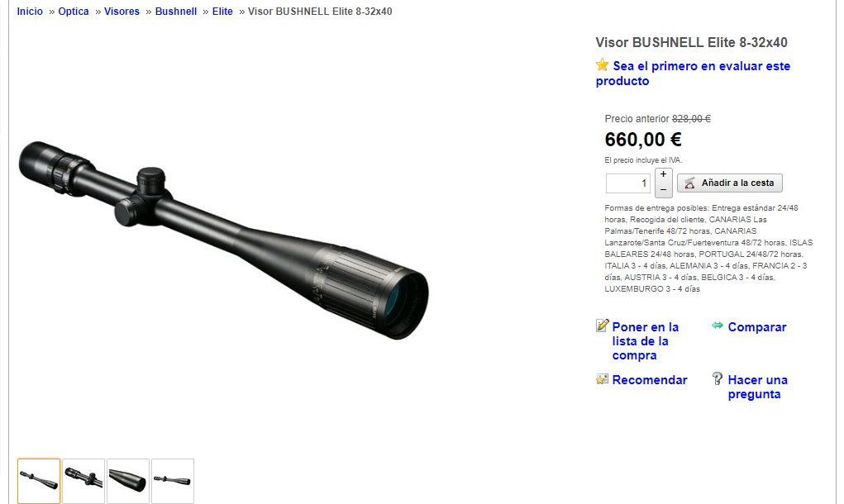
Task: Click 'Sea el primero en evaluar este producto' link
Action: tap(693, 74)
